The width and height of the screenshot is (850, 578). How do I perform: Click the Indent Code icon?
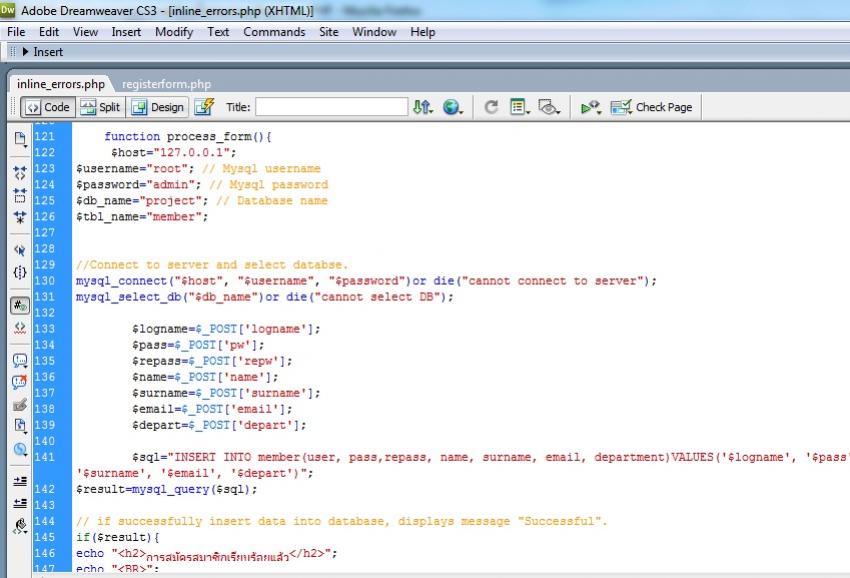click(x=20, y=481)
